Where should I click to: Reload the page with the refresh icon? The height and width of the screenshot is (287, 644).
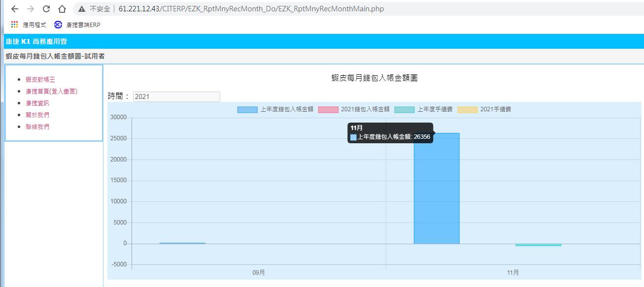click(46, 9)
